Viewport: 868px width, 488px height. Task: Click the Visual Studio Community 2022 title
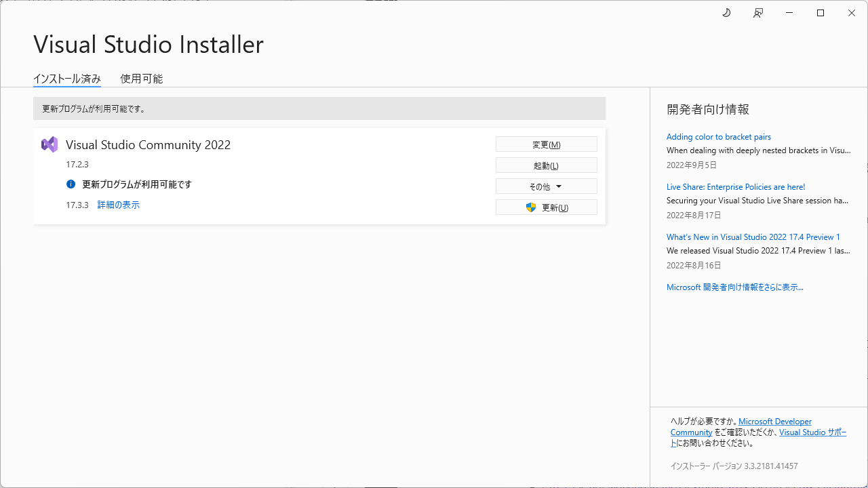coord(149,144)
